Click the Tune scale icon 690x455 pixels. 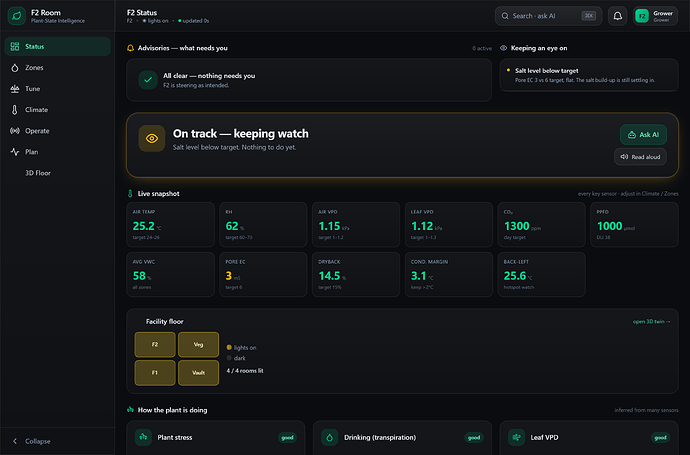coord(15,89)
